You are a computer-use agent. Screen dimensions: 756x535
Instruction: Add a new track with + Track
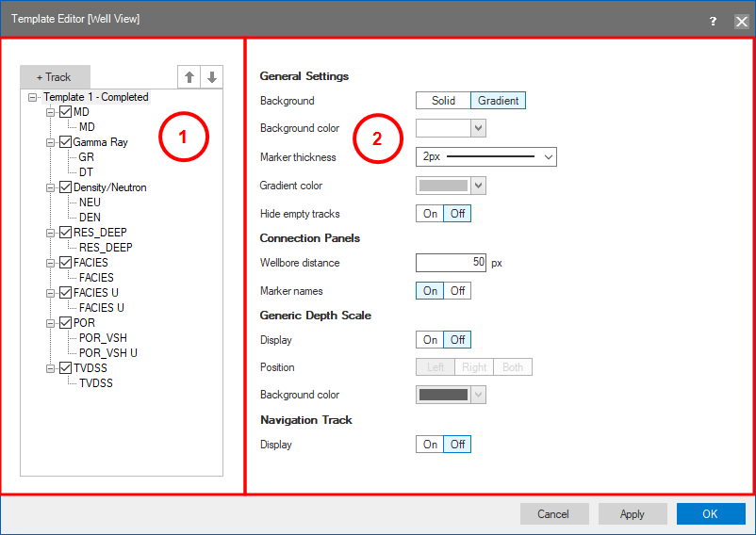[x=54, y=77]
